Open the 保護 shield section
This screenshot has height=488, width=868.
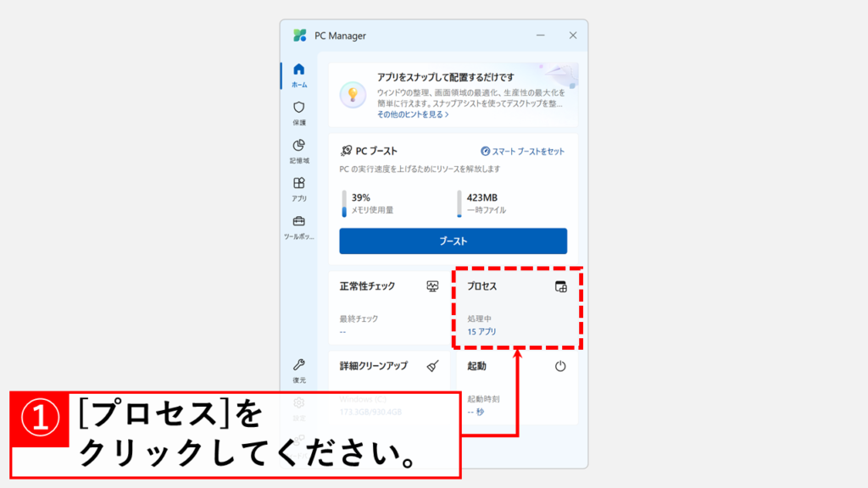pyautogui.click(x=299, y=114)
